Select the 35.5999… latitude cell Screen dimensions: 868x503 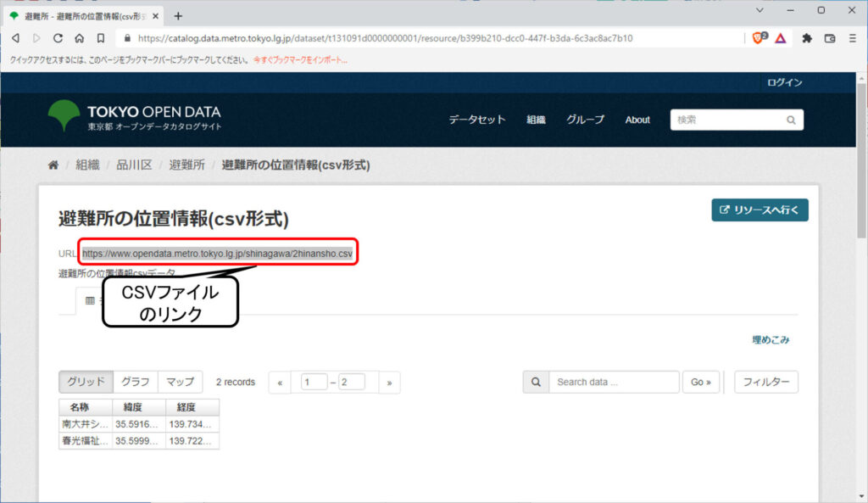[139, 440]
